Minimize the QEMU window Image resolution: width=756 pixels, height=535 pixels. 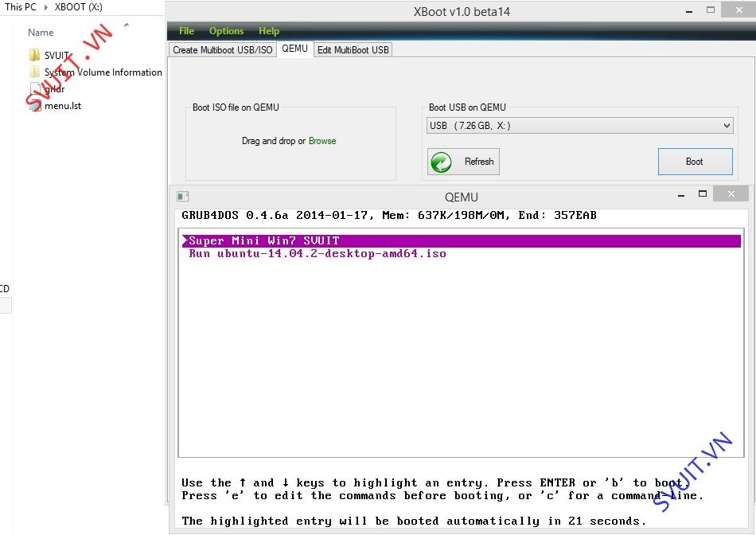(681, 195)
